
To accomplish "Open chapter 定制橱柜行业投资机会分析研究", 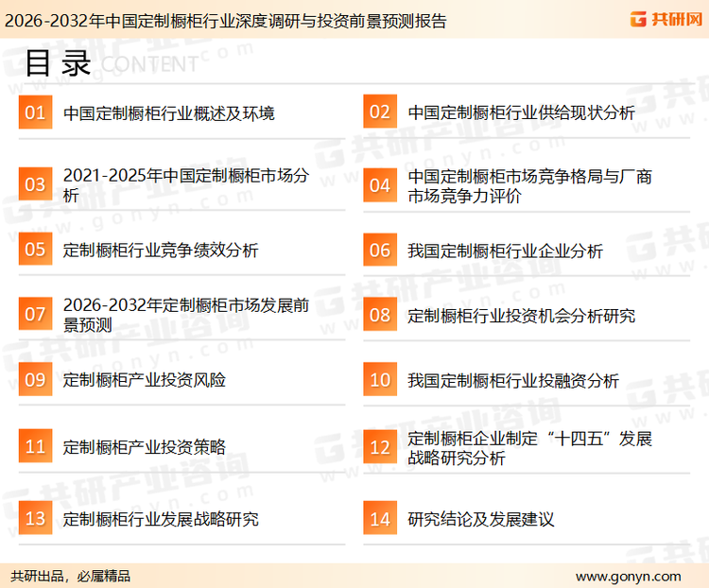I will click(x=521, y=316).
